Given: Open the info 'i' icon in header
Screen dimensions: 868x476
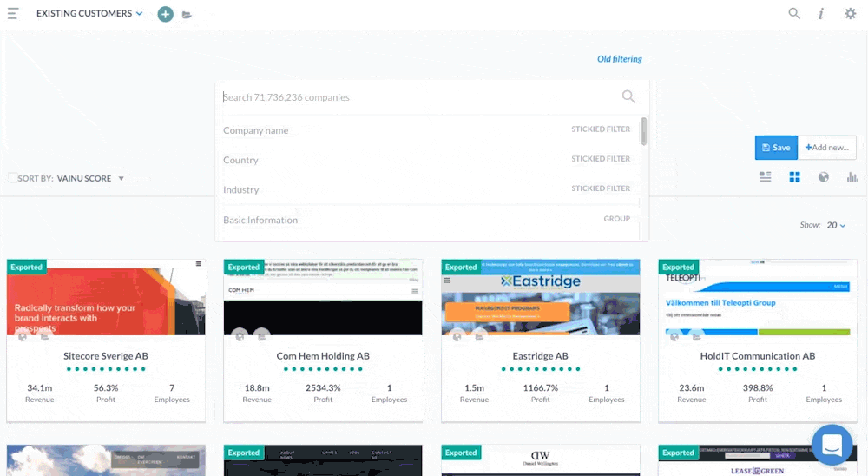Looking at the screenshot, I should click(821, 13).
